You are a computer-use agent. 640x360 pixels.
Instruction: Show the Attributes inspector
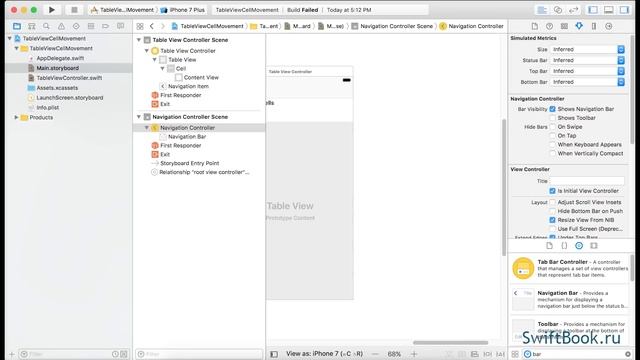tap(579, 26)
